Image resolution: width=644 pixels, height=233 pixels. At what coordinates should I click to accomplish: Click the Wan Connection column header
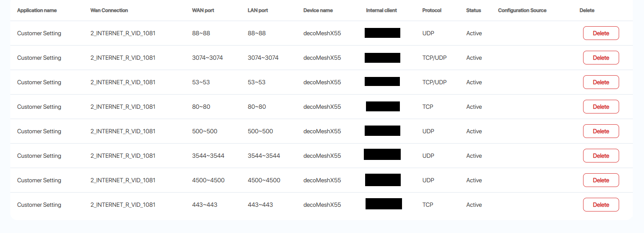109,10
